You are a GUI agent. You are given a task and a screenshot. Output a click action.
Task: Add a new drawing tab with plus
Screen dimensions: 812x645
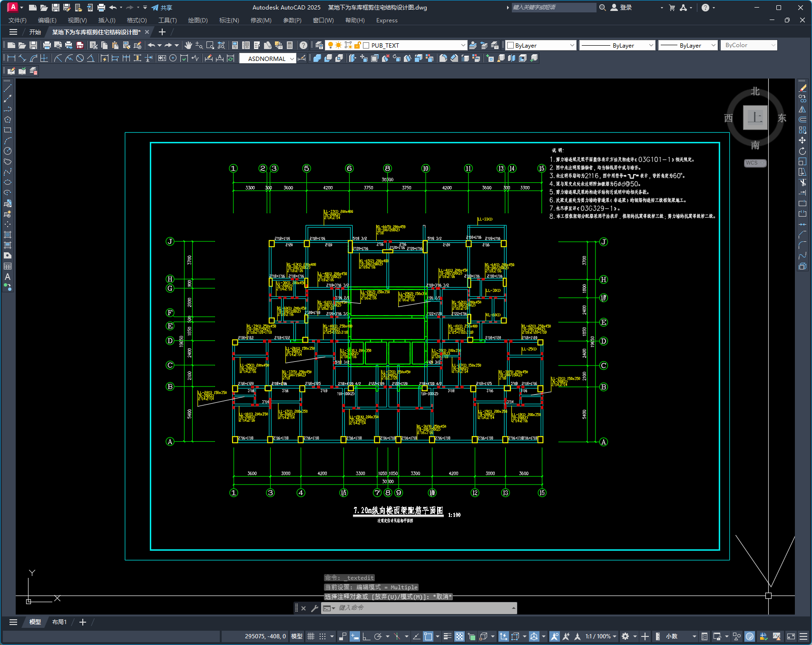[162, 32]
